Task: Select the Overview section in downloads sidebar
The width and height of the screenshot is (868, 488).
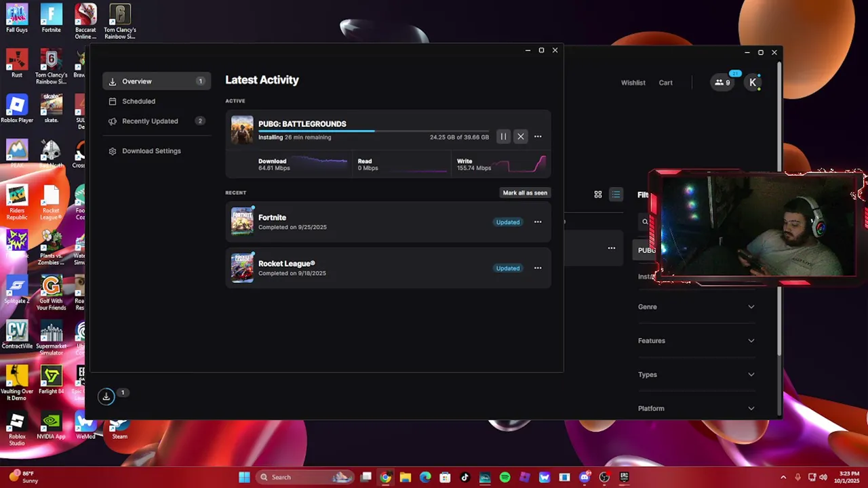Action: pos(157,81)
